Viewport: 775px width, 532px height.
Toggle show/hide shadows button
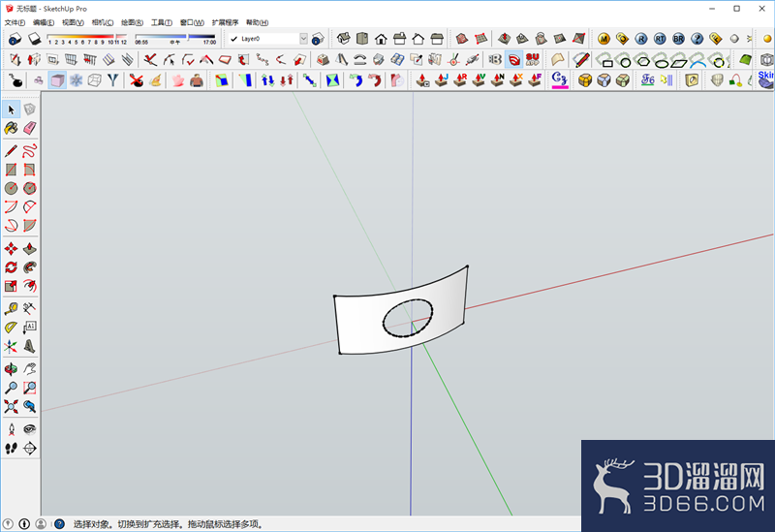point(34,39)
